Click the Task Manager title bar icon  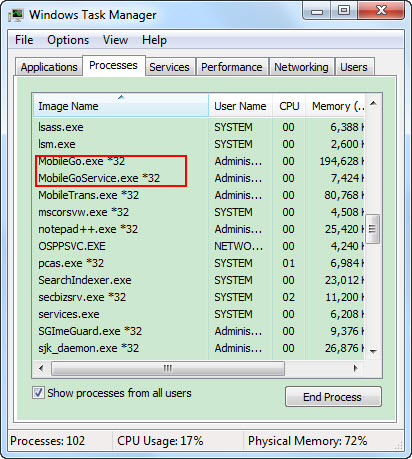(16, 15)
